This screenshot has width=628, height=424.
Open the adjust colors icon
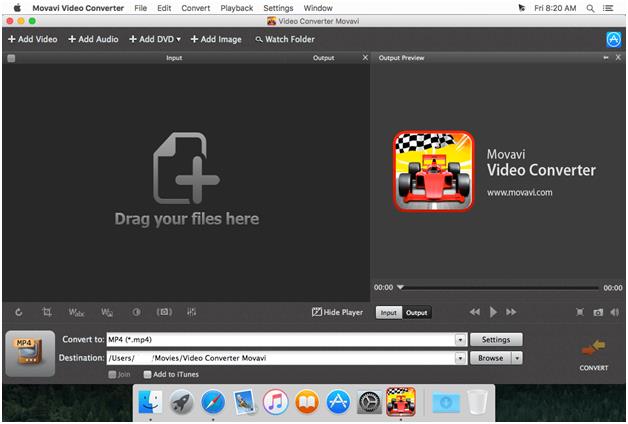click(137, 312)
